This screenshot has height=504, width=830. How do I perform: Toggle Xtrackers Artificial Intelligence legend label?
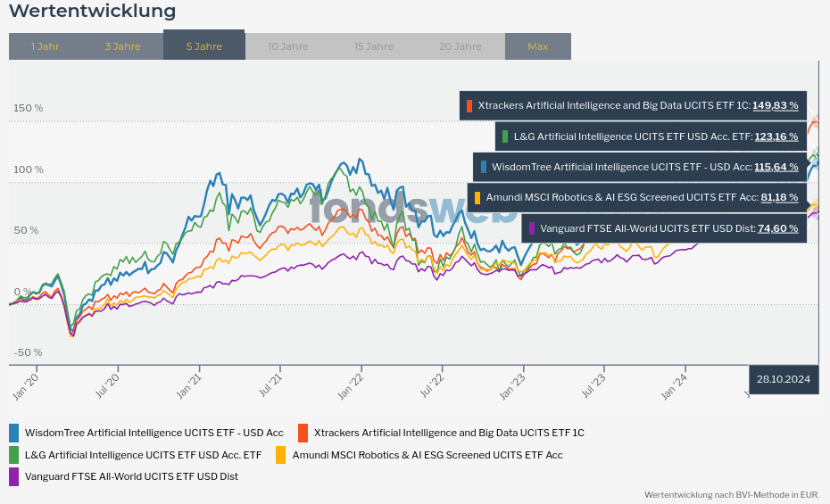pyautogui.click(x=448, y=433)
